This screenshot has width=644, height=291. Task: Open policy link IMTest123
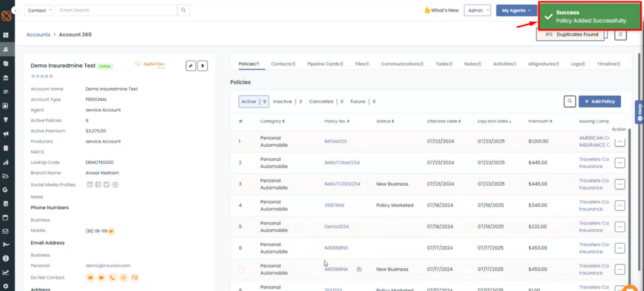(336, 141)
